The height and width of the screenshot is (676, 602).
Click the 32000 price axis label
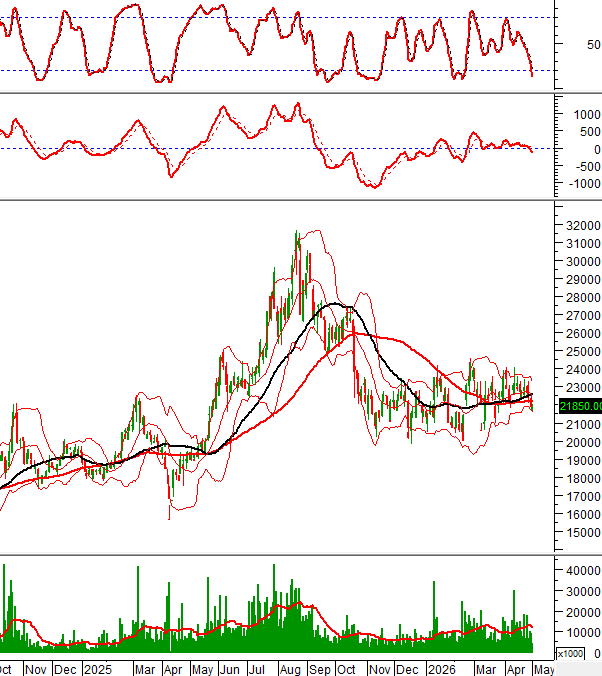pos(583,225)
